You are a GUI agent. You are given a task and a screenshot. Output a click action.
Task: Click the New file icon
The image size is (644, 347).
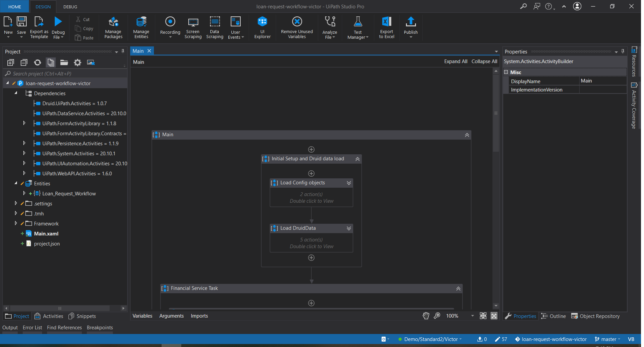tap(8, 22)
